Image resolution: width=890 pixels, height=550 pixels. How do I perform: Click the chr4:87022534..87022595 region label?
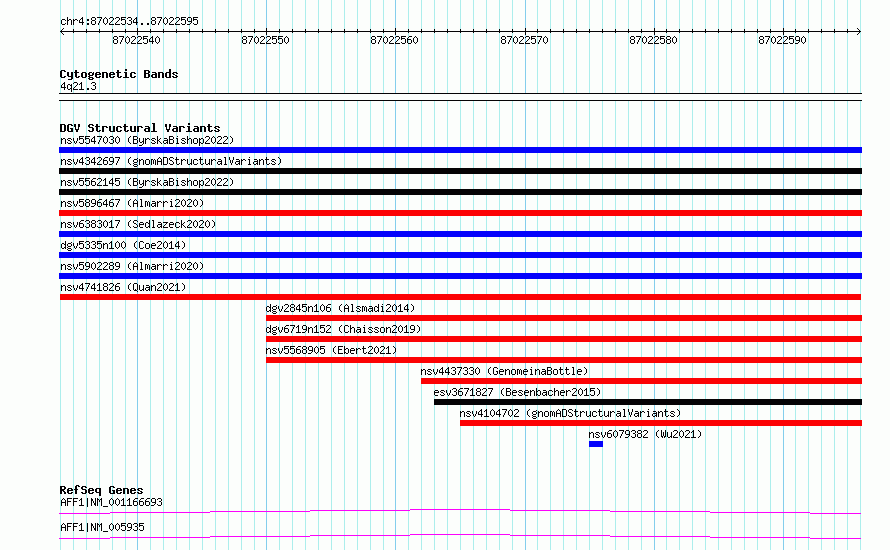coord(129,22)
